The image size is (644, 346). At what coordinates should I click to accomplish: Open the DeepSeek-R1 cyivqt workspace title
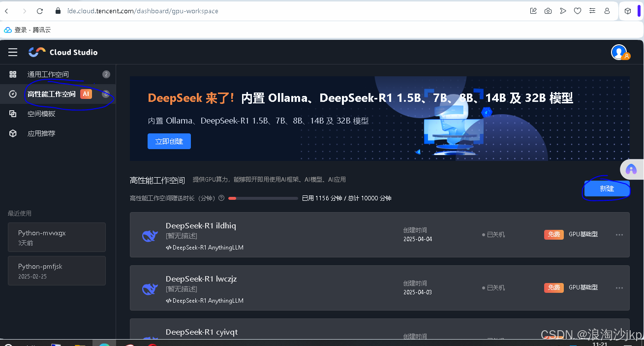tap(202, 332)
